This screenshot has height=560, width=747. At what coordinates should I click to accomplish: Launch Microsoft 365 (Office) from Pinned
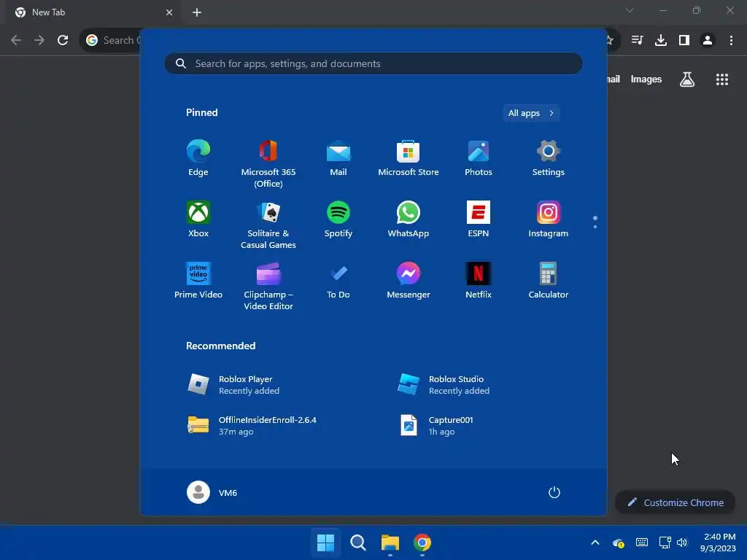tap(268, 164)
